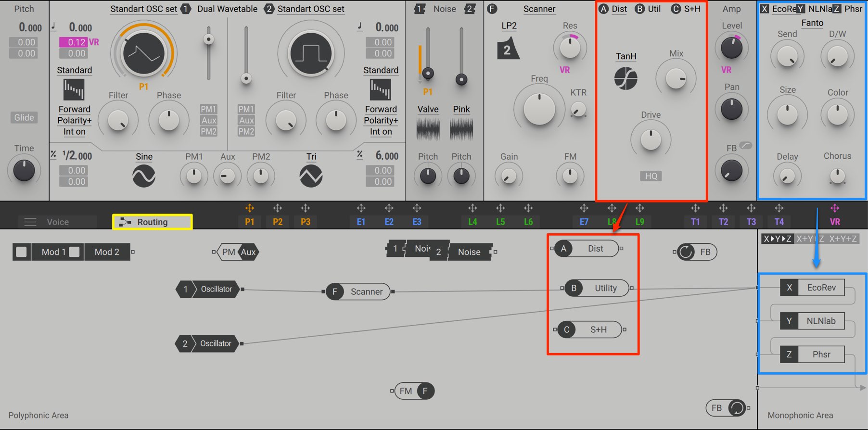This screenshot has height=430, width=868.
Task: Click the Pink noise waveform thumbnail
Action: [x=461, y=129]
